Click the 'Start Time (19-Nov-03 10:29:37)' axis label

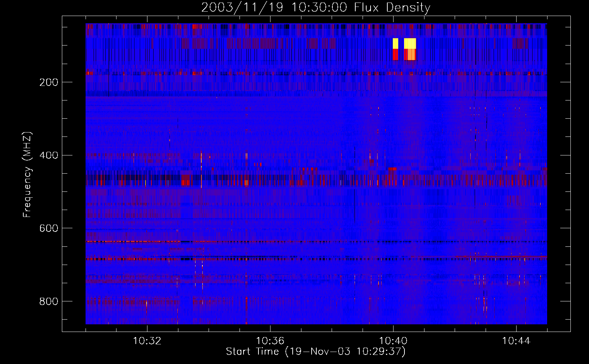tap(316, 352)
